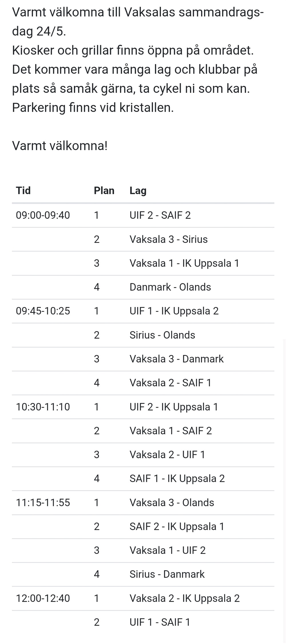Image resolution: width=286 pixels, height=644 pixels.
Task: Select the Sirius - Olands match
Action: click(162, 335)
